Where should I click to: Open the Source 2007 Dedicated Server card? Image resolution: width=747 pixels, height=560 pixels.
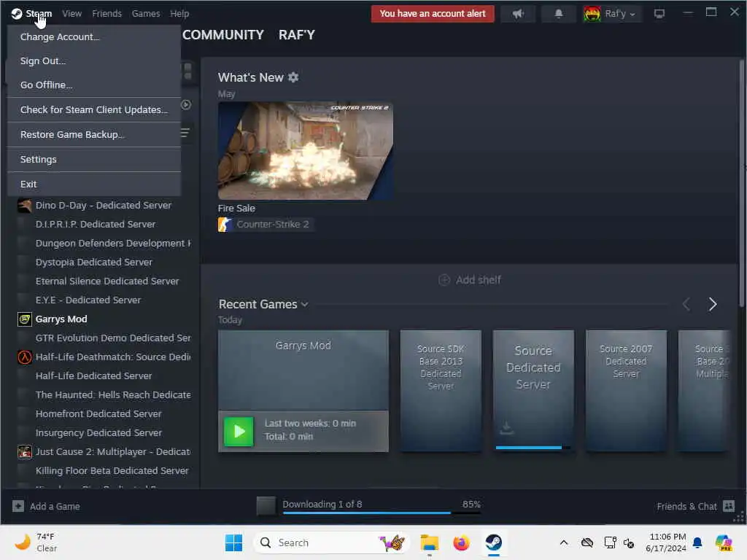[626, 391]
